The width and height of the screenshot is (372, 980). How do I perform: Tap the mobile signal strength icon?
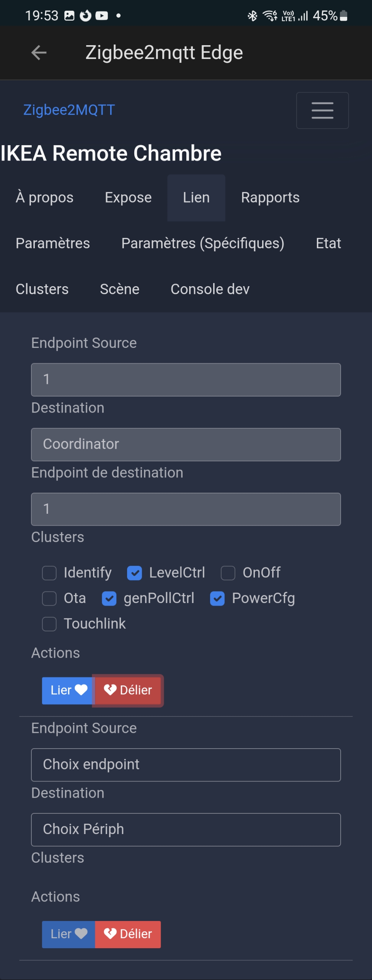[303, 16]
